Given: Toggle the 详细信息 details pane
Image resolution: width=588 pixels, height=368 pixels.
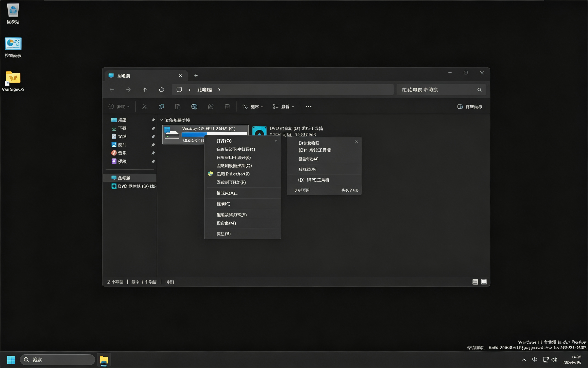Looking at the screenshot, I should pyautogui.click(x=470, y=106).
